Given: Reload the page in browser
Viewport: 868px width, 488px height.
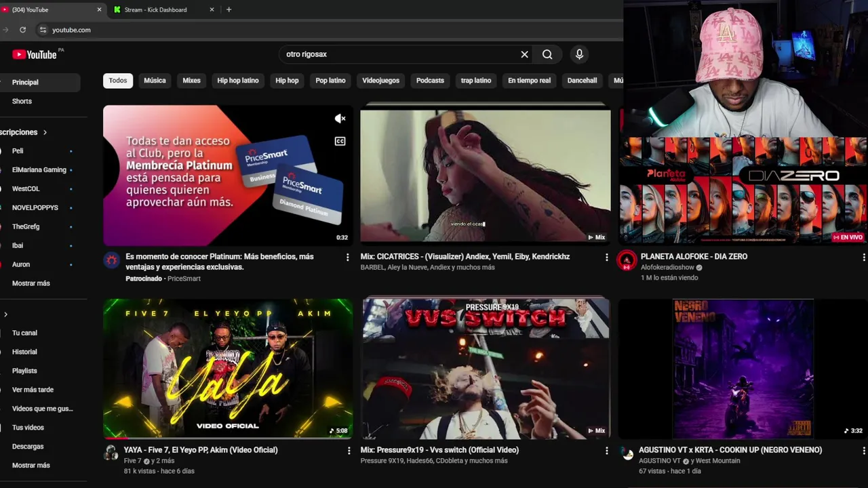Looking at the screenshot, I should click(x=22, y=30).
